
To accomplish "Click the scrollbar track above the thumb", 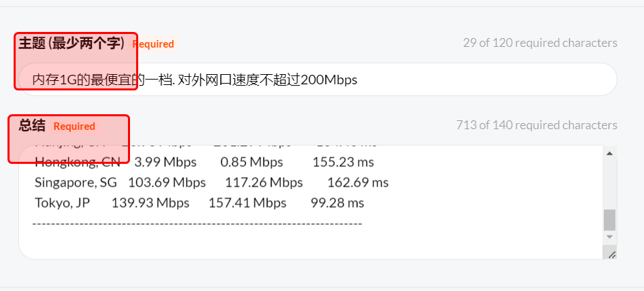I will pyautogui.click(x=609, y=184).
